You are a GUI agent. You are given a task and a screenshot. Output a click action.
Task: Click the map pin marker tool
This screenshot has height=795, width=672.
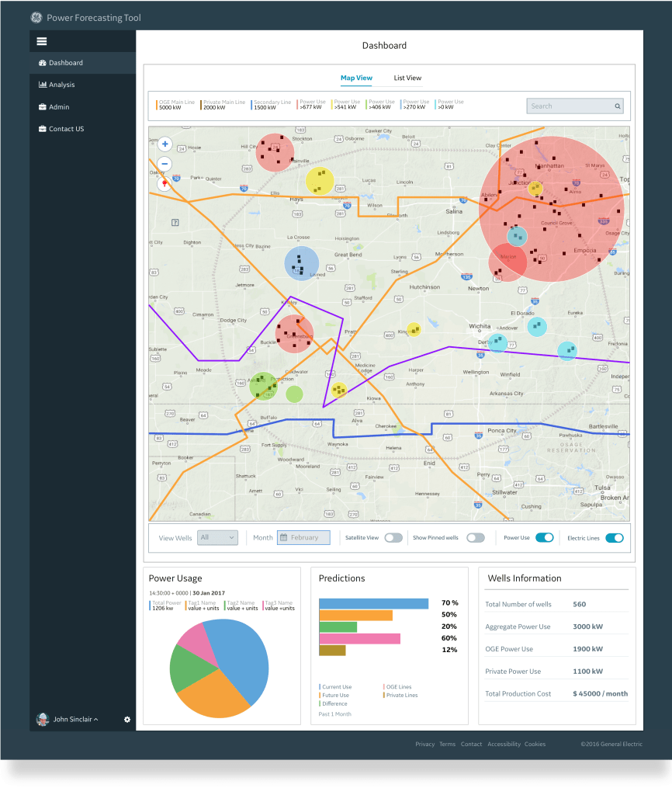[x=165, y=184]
